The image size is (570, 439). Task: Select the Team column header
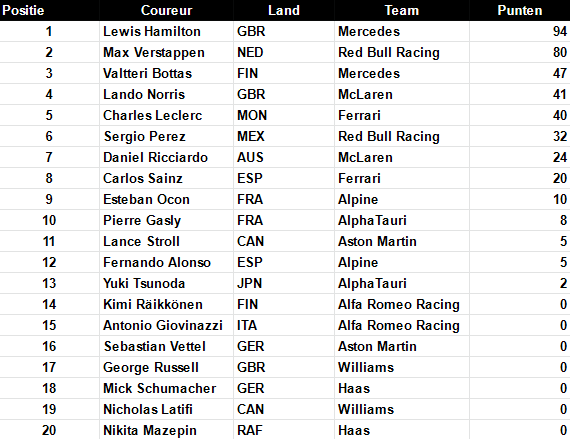(402, 10)
